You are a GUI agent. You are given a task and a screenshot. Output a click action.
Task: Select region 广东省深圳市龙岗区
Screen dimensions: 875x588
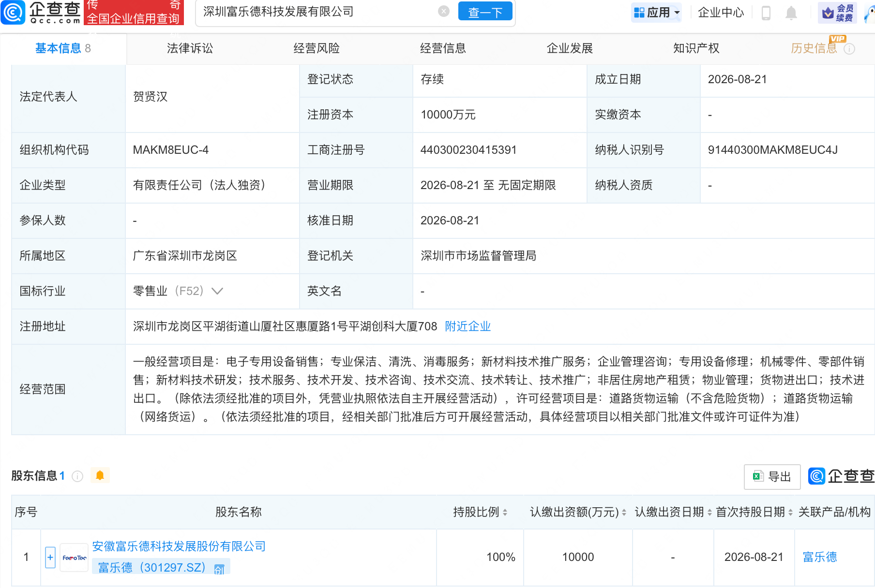pos(185,256)
